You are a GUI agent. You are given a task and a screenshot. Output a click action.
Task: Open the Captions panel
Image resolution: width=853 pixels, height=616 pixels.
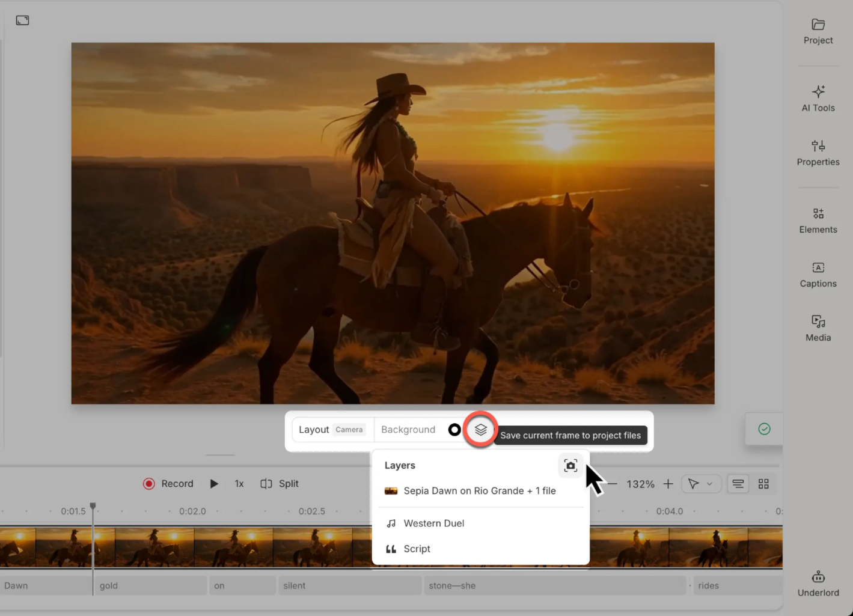coord(818,275)
